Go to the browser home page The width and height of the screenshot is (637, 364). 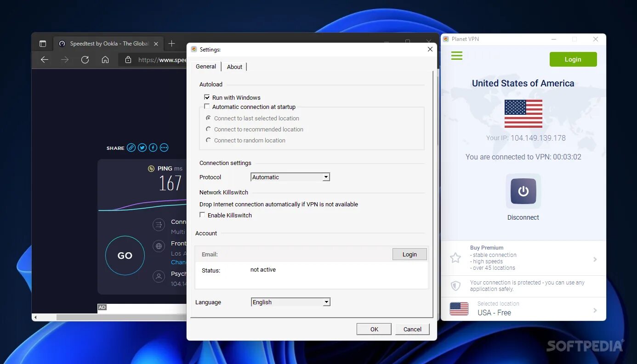click(x=105, y=60)
